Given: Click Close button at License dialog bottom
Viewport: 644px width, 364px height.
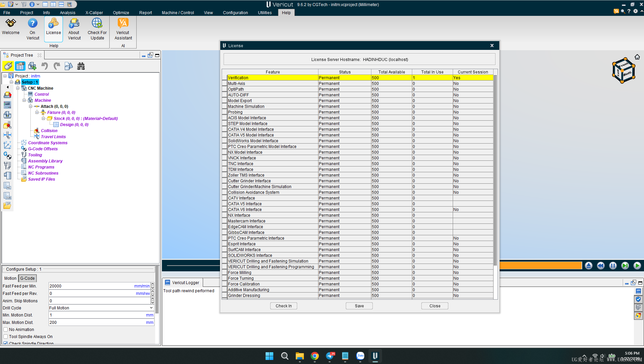Looking at the screenshot, I should [x=435, y=306].
